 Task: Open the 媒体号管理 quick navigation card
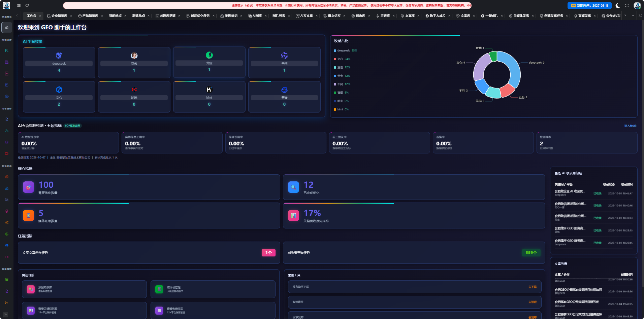[x=213, y=289]
